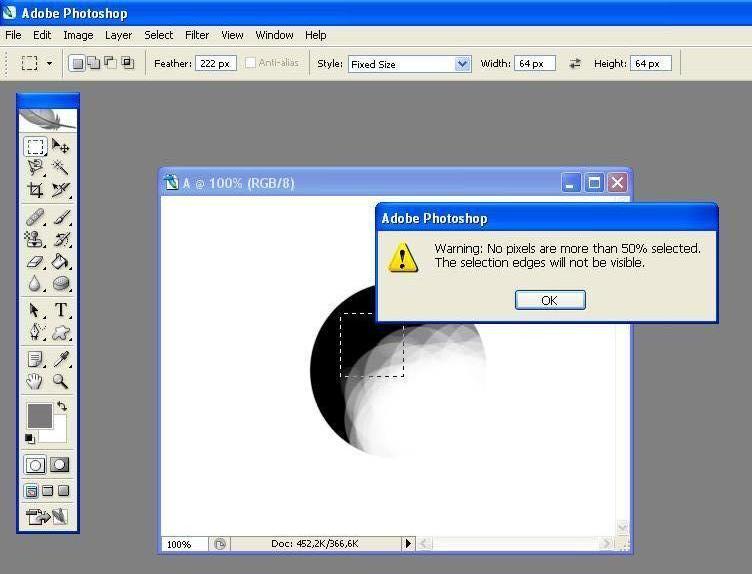This screenshot has height=574, width=752.
Task: Select the History Brush tool
Action: (x=61, y=239)
